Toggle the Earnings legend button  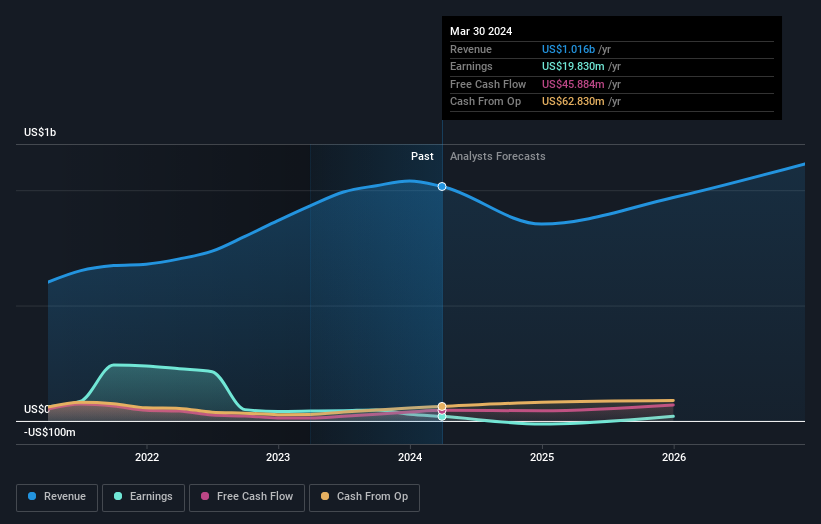point(143,497)
